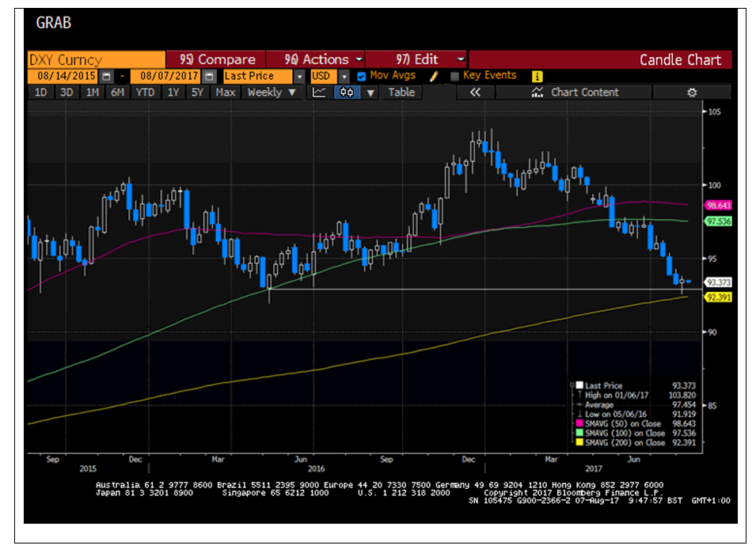The height and width of the screenshot is (553, 756).
Task: Select the 5Y range tab
Action: [x=197, y=93]
